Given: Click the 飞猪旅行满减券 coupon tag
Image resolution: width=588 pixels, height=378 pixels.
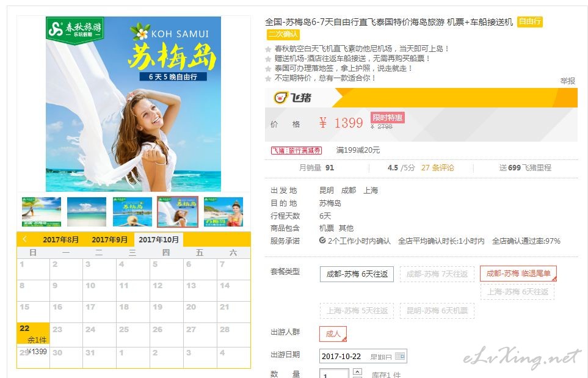Looking at the screenshot, I should pyautogui.click(x=296, y=150).
